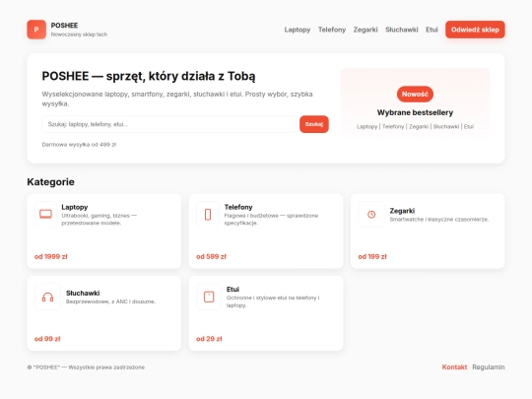The height and width of the screenshot is (399, 532).
Task: Click the headphones icon in Słuchawki card
Action: [x=48, y=297]
